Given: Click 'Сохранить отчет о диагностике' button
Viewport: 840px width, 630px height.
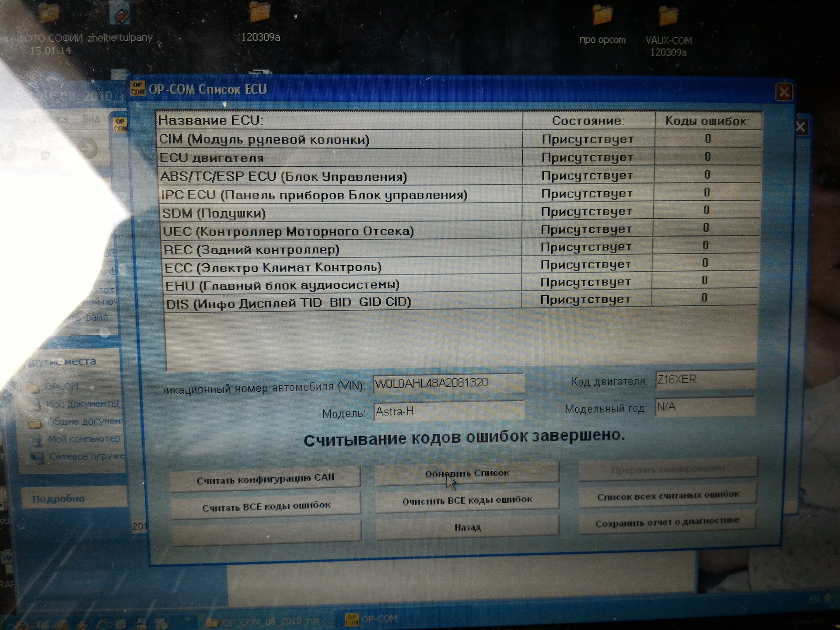Looking at the screenshot, I should tap(668, 521).
